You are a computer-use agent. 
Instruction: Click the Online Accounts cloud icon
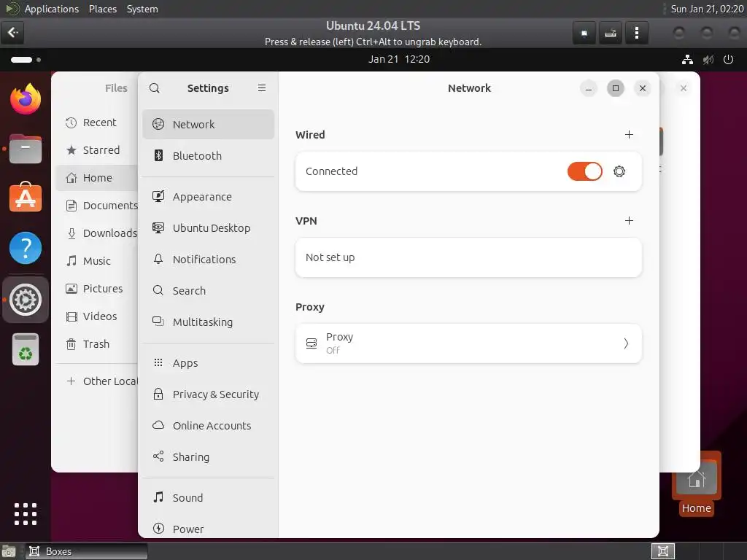[158, 425]
